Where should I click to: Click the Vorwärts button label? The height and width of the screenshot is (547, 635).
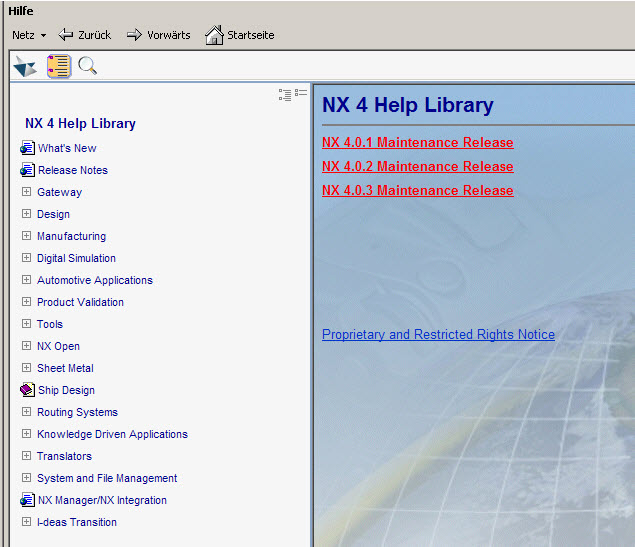pyautogui.click(x=168, y=35)
